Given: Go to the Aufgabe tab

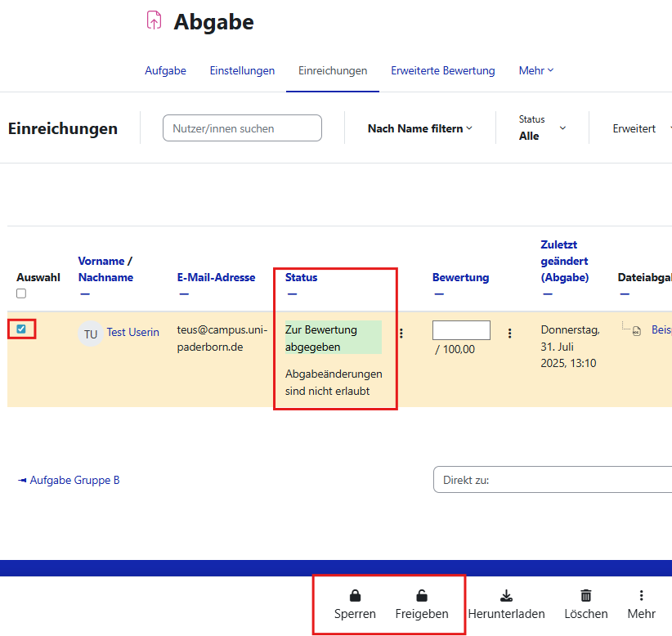Looking at the screenshot, I should pyautogui.click(x=165, y=71).
